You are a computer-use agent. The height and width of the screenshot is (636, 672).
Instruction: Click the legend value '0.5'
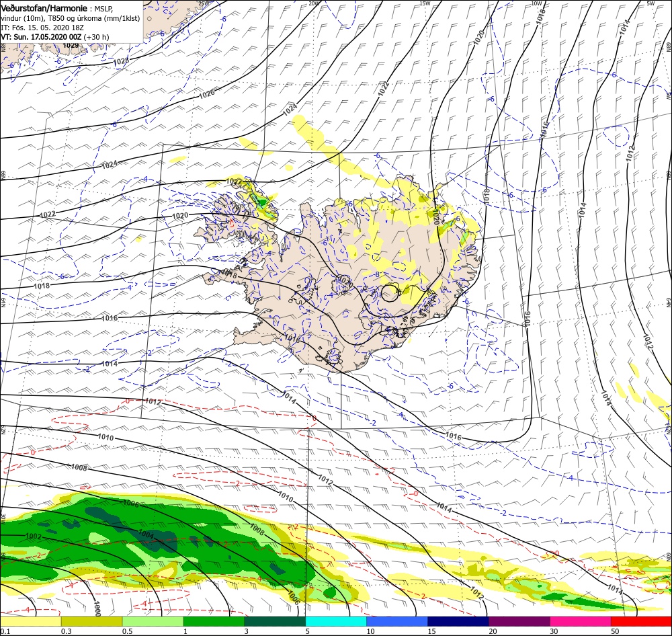[127, 631]
